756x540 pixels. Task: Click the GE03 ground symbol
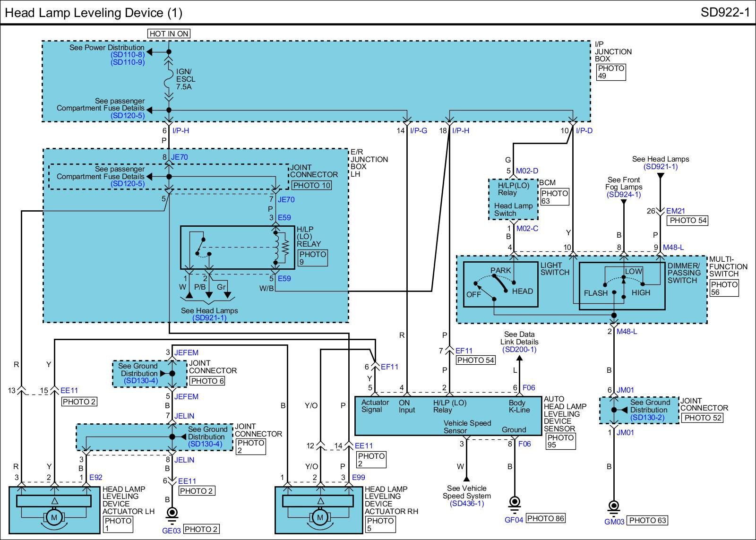click(x=172, y=513)
